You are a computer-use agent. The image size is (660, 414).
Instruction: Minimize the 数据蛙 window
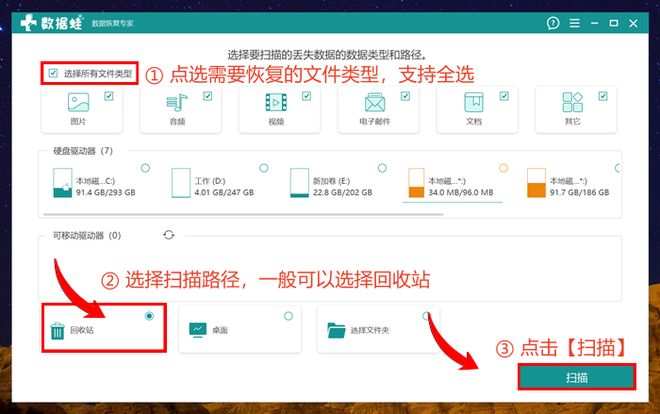point(594,23)
